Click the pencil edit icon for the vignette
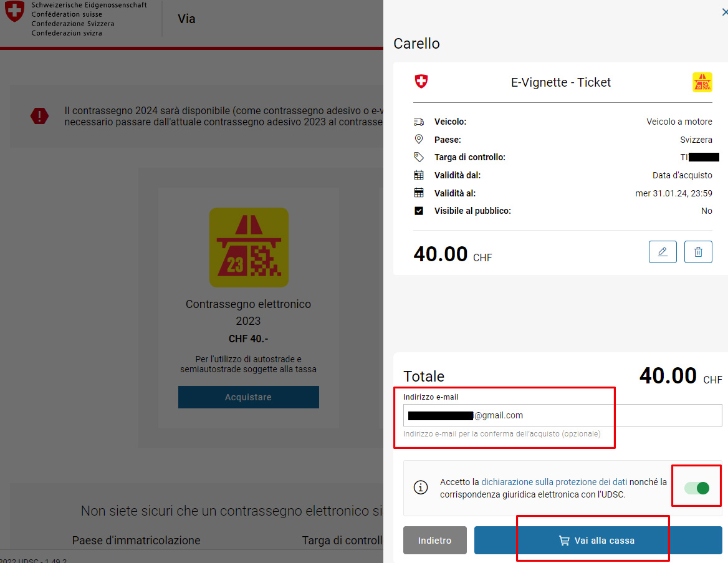728x563 pixels. coord(663,252)
